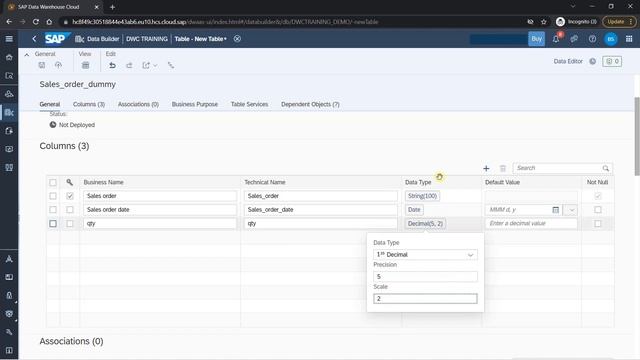Open Connections icon in the sidebar
The height and width of the screenshot is (360, 640).
[9, 167]
